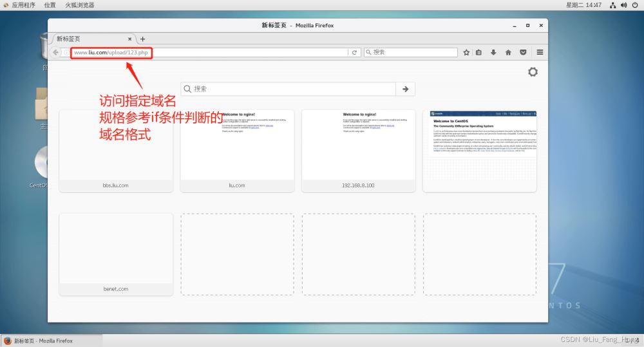Open a new tab with plus button

142,39
